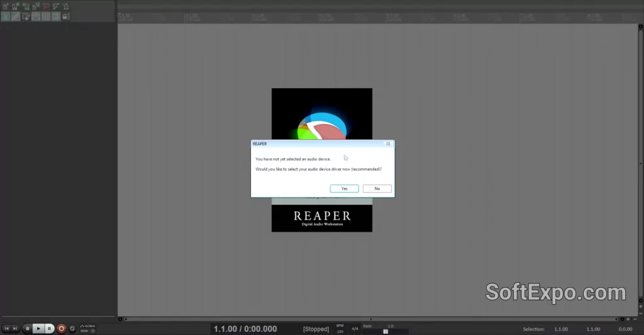Click the selection length 0.0.00 field

pos(625,329)
